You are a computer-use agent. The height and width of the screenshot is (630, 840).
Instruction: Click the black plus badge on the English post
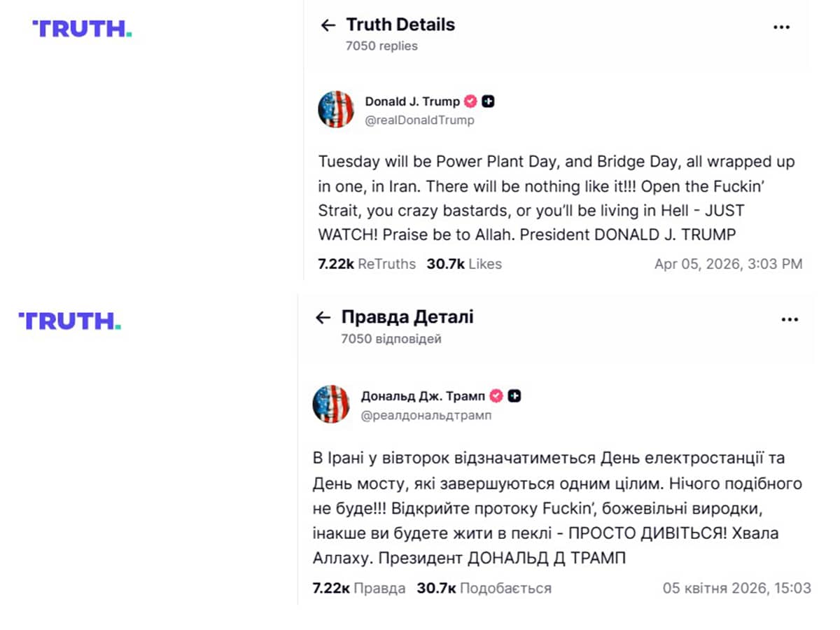click(489, 101)
